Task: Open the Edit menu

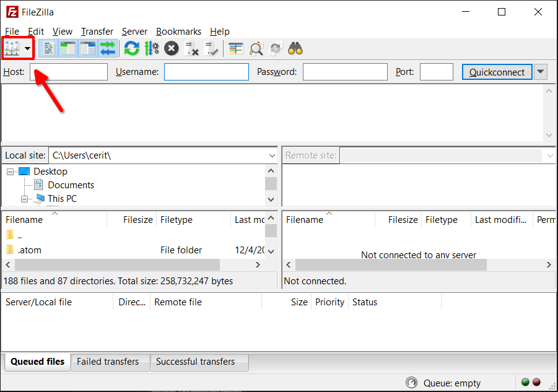Action: (36, 32)
